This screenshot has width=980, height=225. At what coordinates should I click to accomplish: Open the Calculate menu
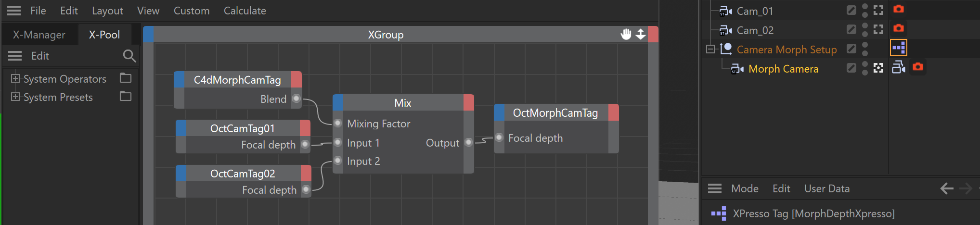245,11
